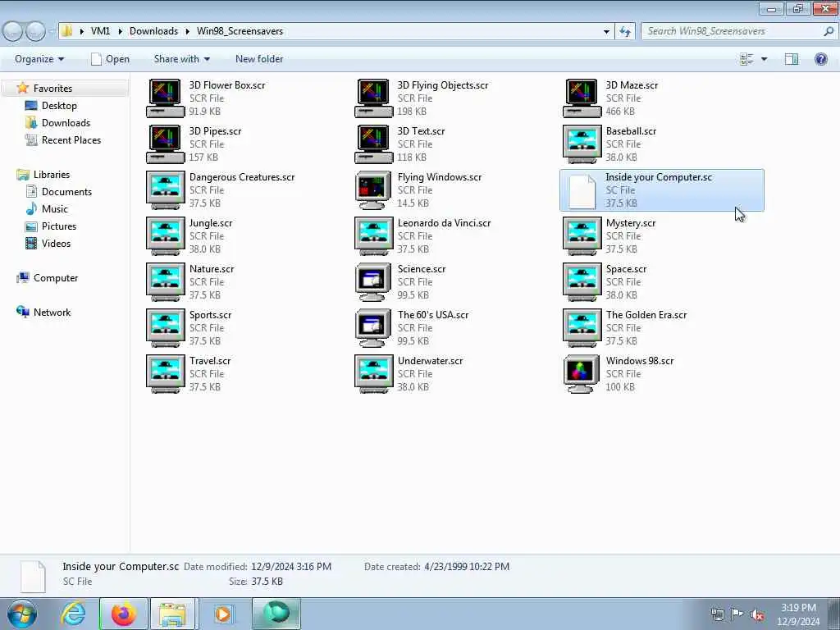Click the muted volume tray icon
Screen dimensions: 840x630
click(756, 614)
